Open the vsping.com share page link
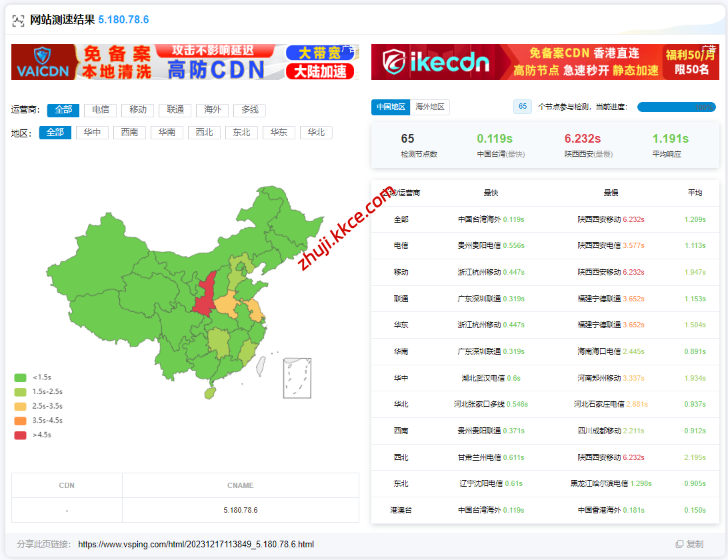The height and width of the screenshot is (560, 728). click(196, 544)
